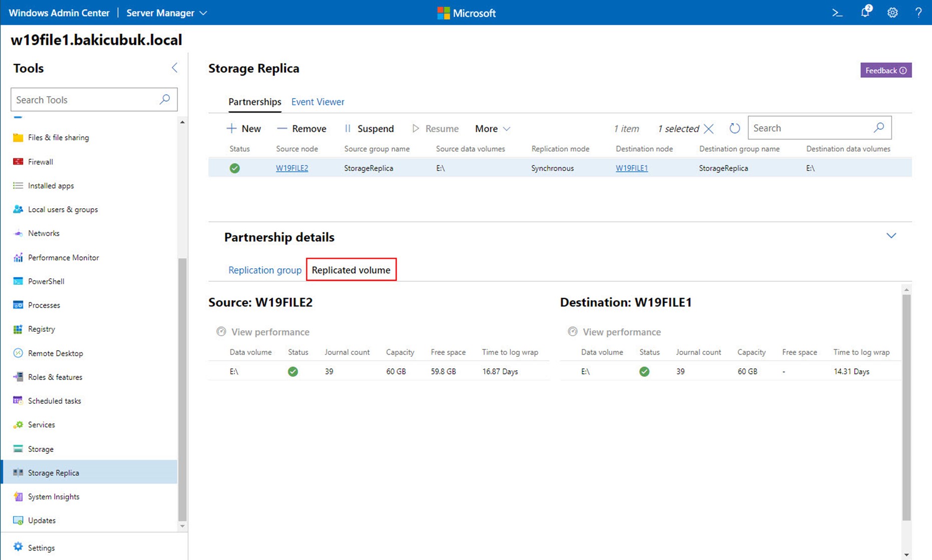Open the notifications bell
932x560 pixels.
pos(865,12)
